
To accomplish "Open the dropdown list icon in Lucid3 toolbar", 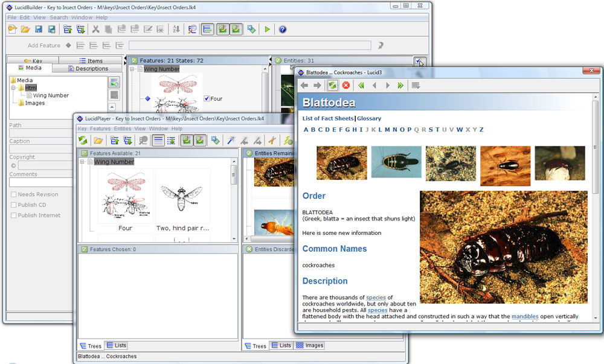I will (x=416, y=86).
